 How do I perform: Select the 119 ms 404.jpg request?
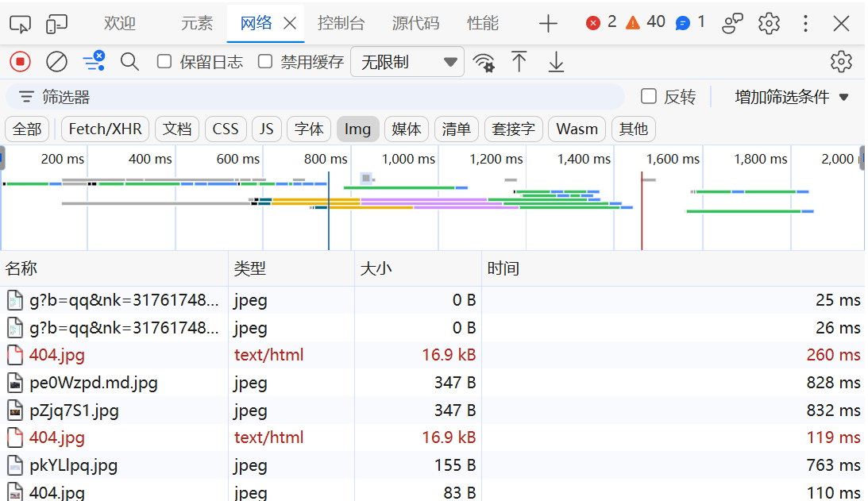click(x=432, y=438)
